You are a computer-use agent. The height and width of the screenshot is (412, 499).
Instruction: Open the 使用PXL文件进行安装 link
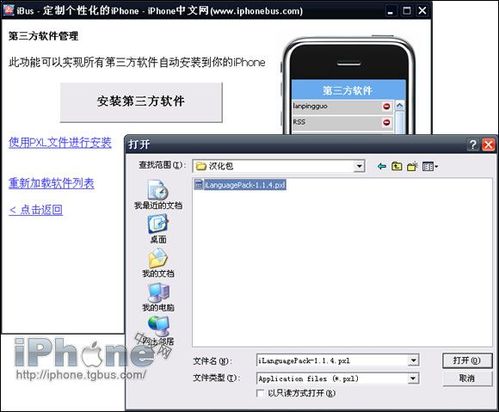(60, 143)
